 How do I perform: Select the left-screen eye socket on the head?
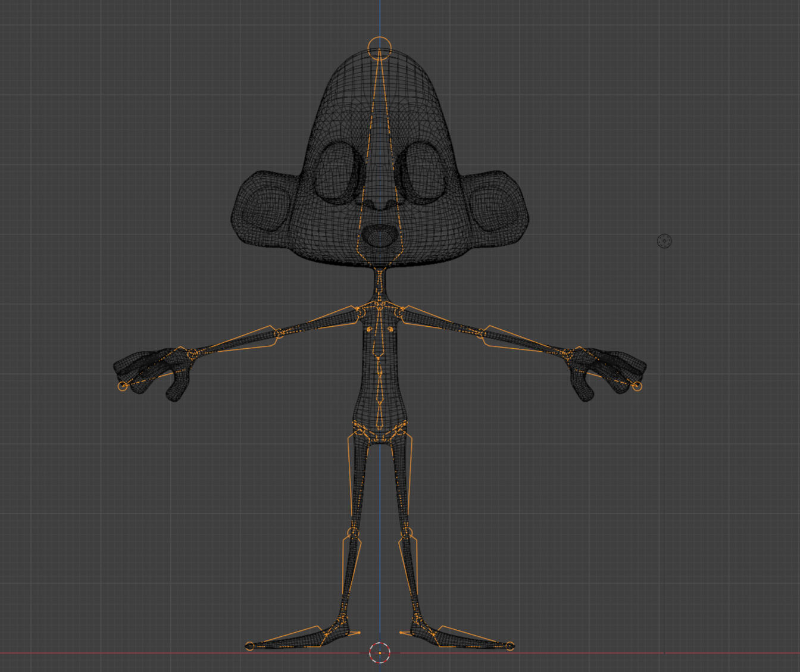coord(338,171)
